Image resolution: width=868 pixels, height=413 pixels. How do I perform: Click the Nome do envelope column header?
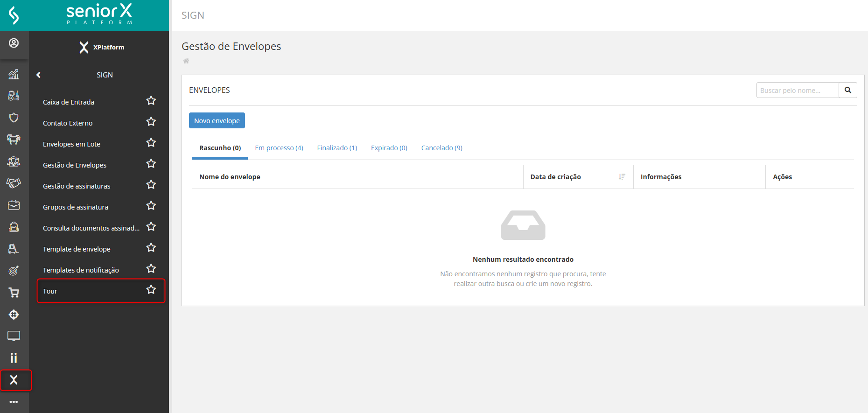point(230,177)
